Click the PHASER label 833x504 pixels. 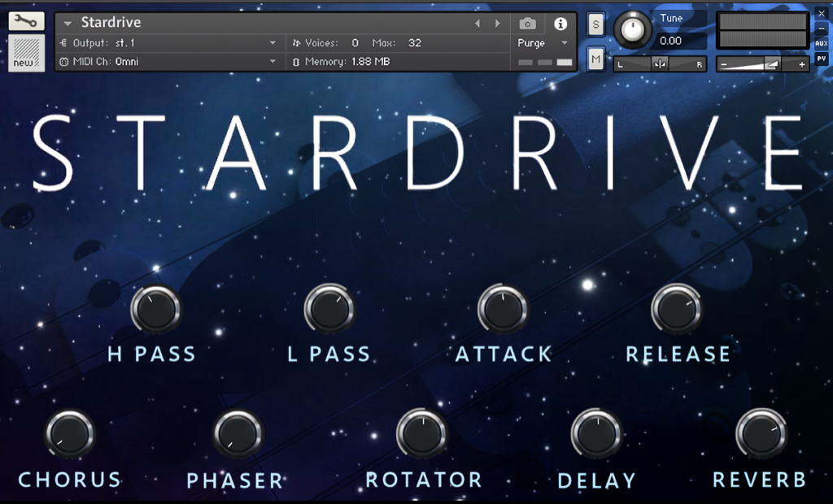click(x=235, y=480)
